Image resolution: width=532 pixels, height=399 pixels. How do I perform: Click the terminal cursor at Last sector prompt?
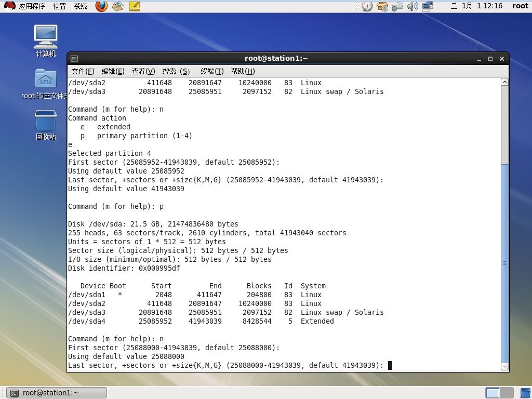[390, 365]
